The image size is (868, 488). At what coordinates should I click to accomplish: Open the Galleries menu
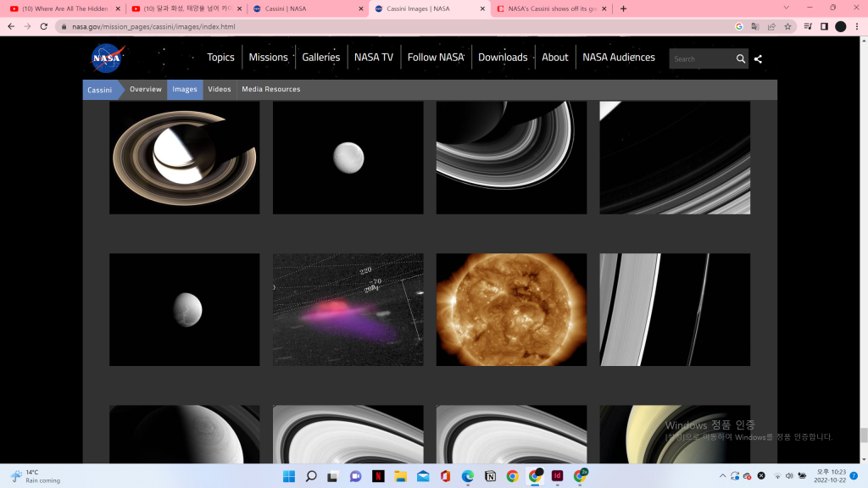321,57
